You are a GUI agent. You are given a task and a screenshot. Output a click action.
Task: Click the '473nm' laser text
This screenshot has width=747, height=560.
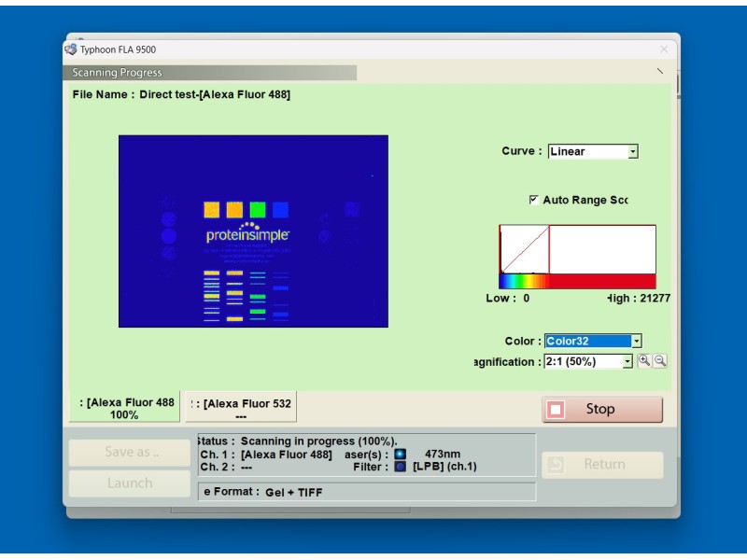(443, 454)
